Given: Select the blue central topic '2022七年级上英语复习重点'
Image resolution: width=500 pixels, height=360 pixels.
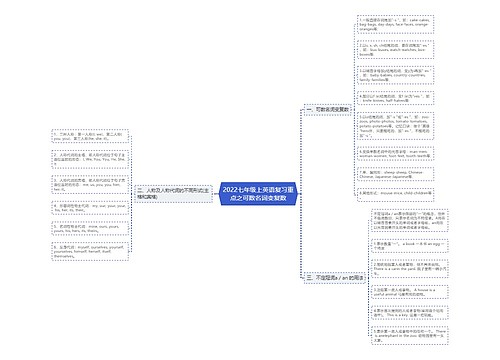Looking at the screenshot, I should [258, 194].
